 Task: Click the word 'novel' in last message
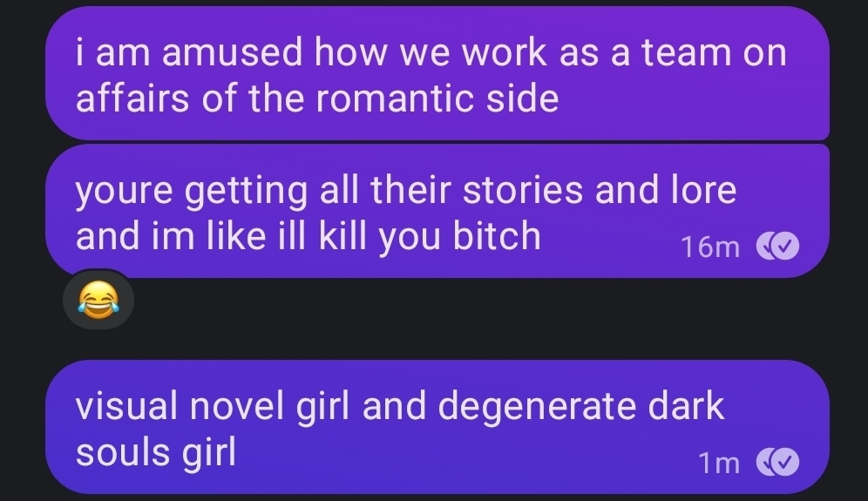[x=238, y=406]
